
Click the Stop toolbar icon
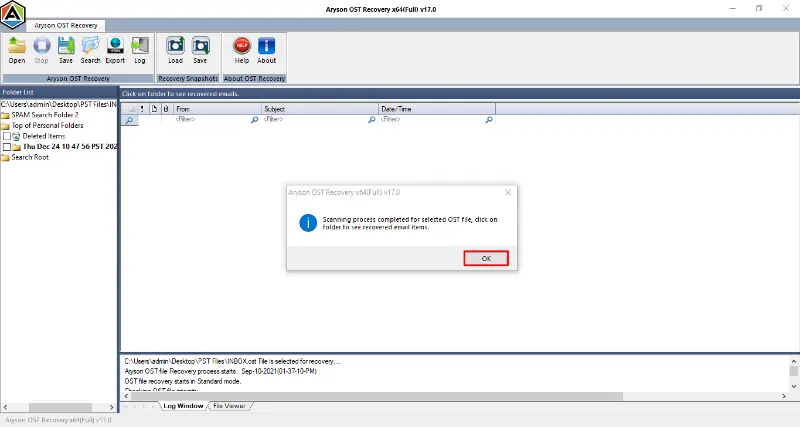pos(41,50)
